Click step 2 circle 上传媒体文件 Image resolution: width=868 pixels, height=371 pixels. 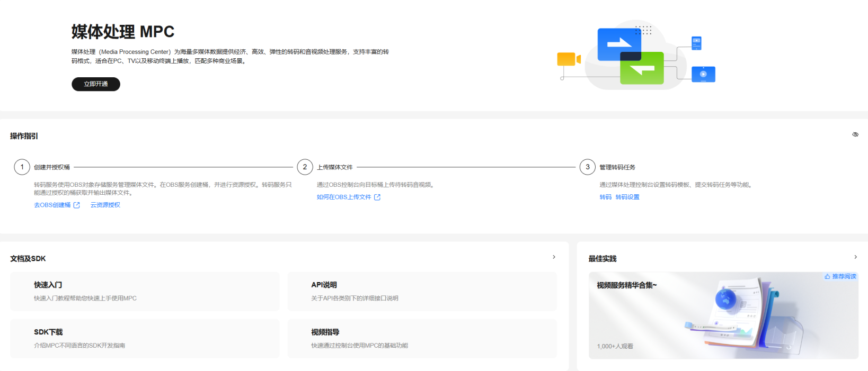click(x=305, y=167)
